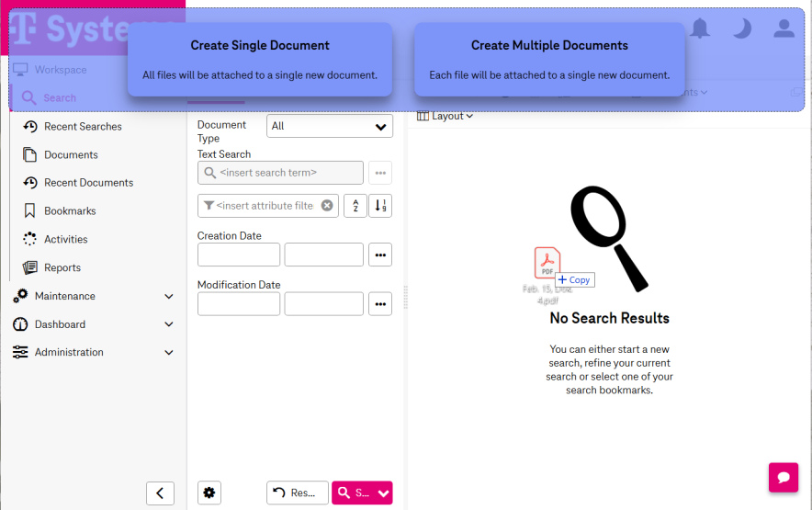Image resolution: width=812 pixels, height=510 pixels.
Task: Open the Modification Date ellipsis options
Action: pyautogui.click(x=380, y=304)
